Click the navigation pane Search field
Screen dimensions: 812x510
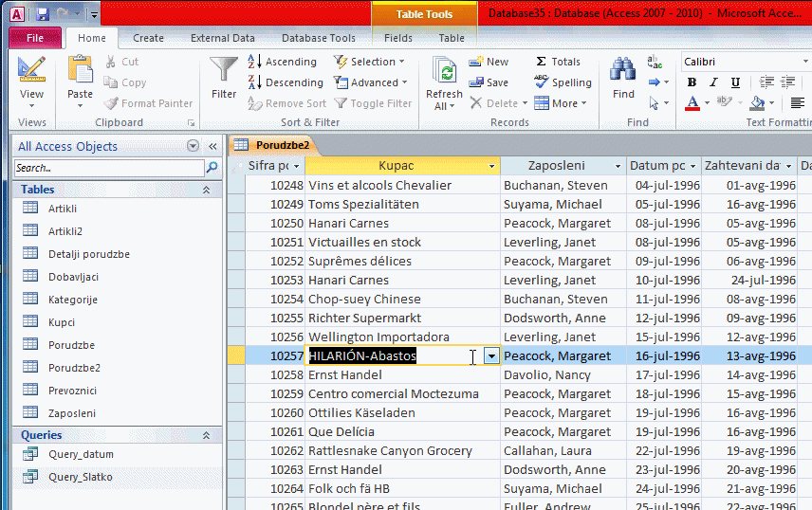pyautogui.click(x=109, y=168)
